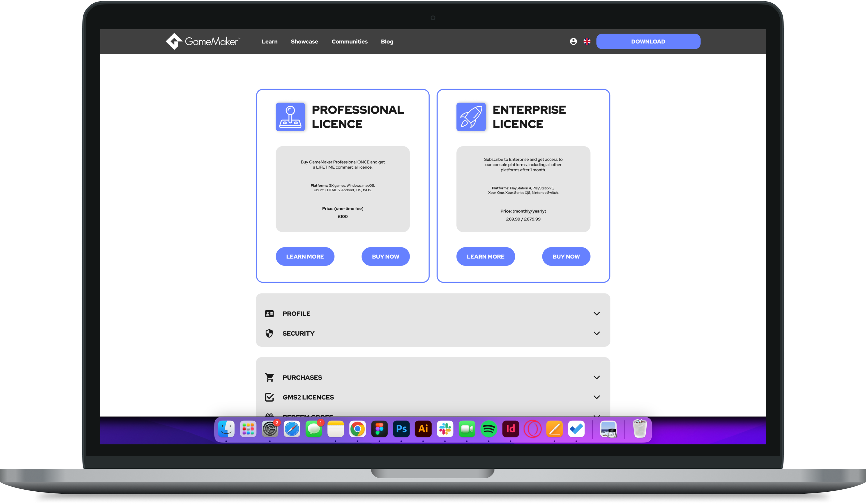Open the Trash in the dock
This screenshot has width=866, height=504.
[x=640, y=428]
